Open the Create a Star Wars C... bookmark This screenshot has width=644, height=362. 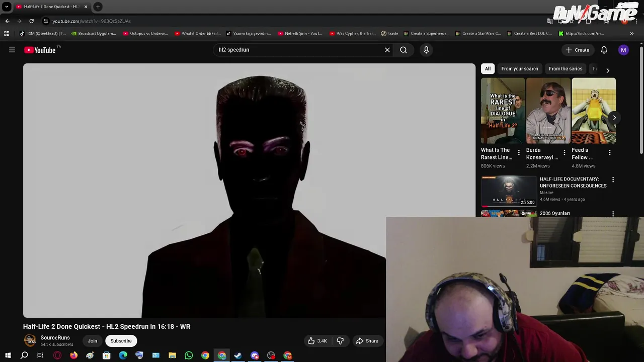[x=477, y=34]
